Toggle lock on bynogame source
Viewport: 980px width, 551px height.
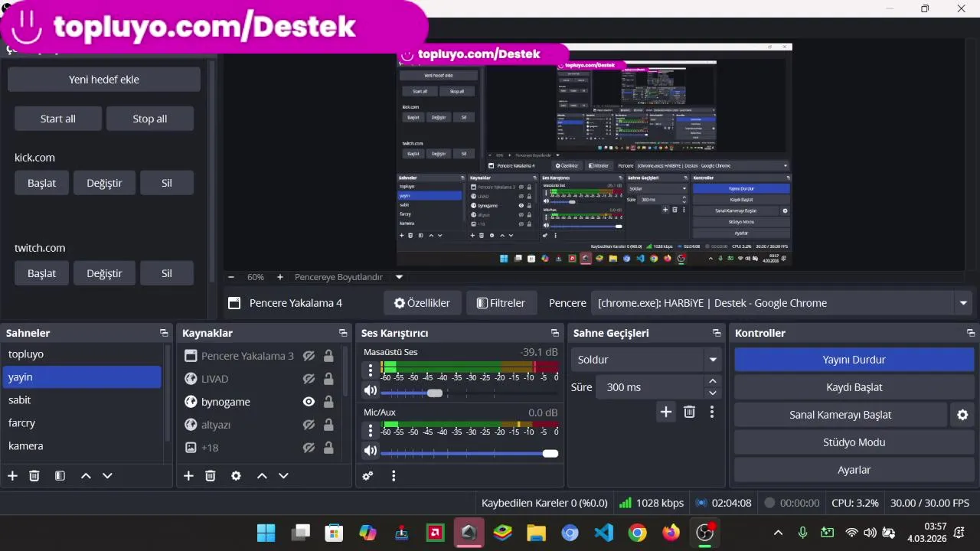(x=328, y=402)
